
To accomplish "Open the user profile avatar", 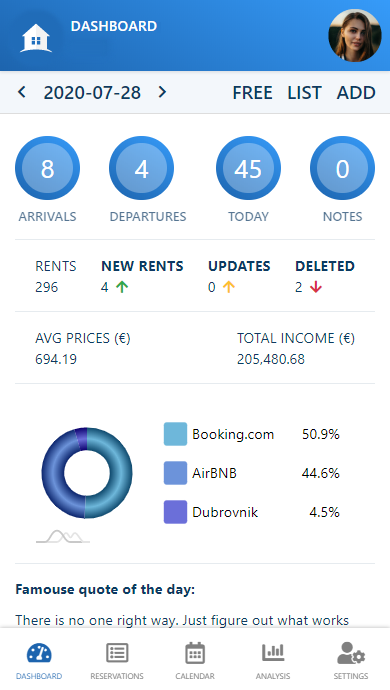I will (355, 35).
